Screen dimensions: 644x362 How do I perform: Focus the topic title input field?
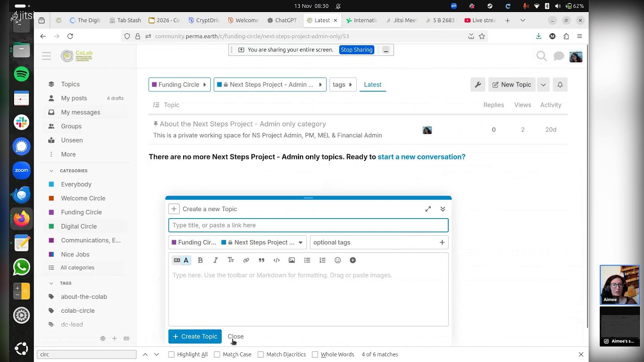point(308,225)
